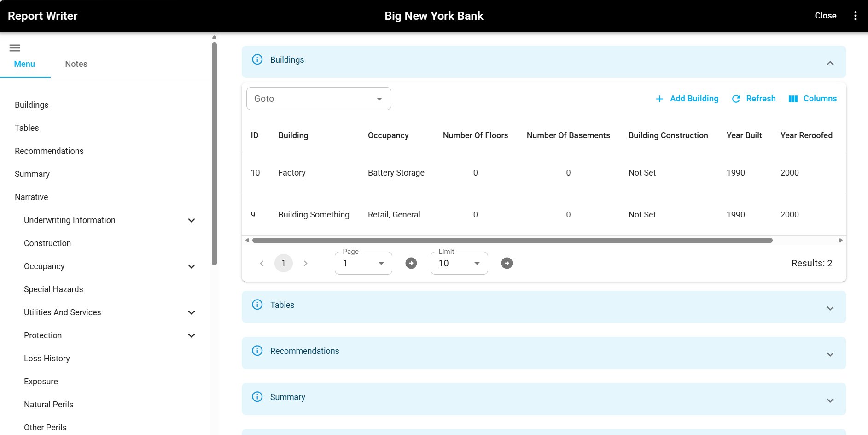The height and width of the screenshot is (435, 868).
Task: Click the Add Building button
Action: [687, 99]
